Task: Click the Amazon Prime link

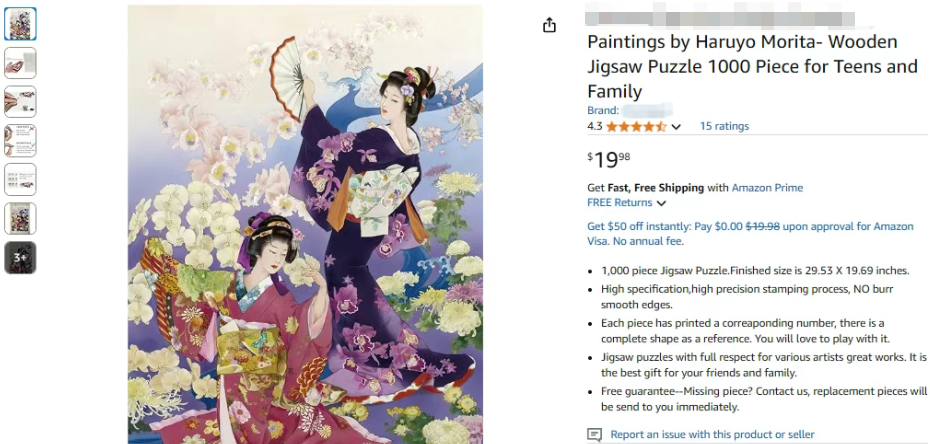Action: pyautogui.click(x=767, y=188)
